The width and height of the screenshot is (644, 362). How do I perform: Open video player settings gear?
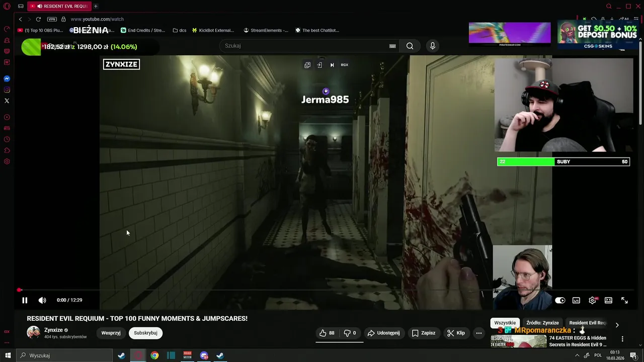(592, 300)
